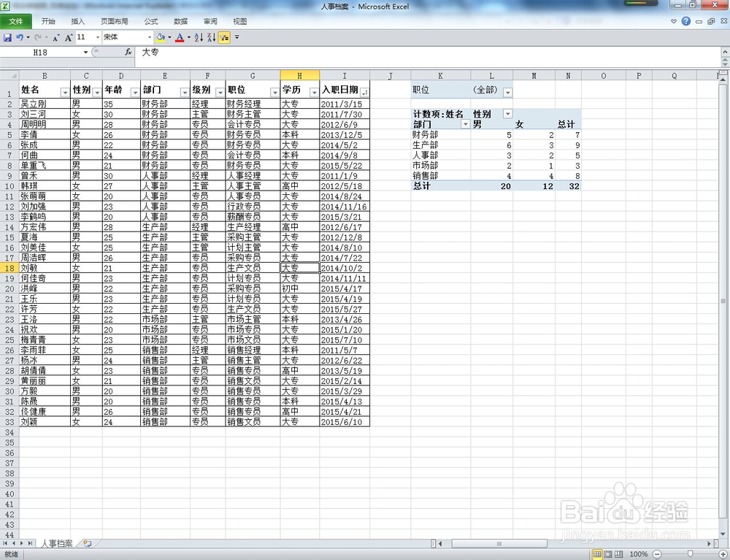Open the 职位 (全部) pivot filter dropdown
Image resolution: width=730 pixels, height=560 pixels.
[507, 93]
